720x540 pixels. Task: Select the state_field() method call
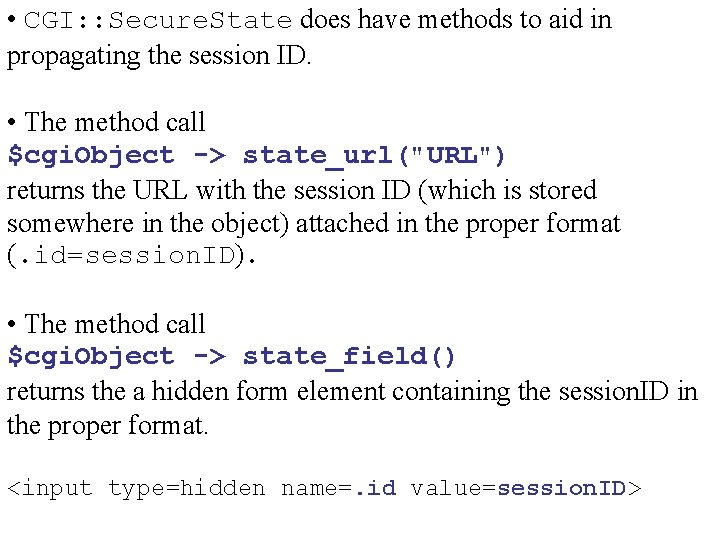click(x=349, y=357)
